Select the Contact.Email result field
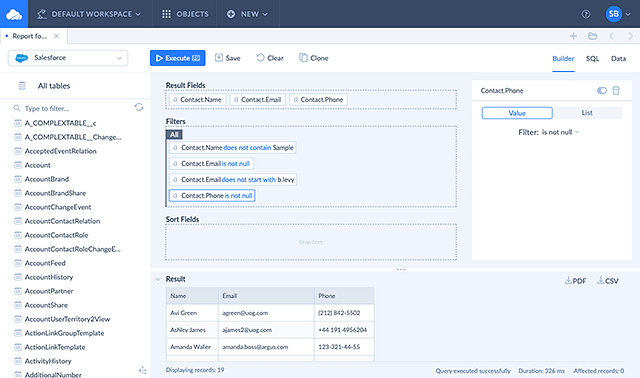The width and height of the screenshot is (640, 378). point(258,100)
